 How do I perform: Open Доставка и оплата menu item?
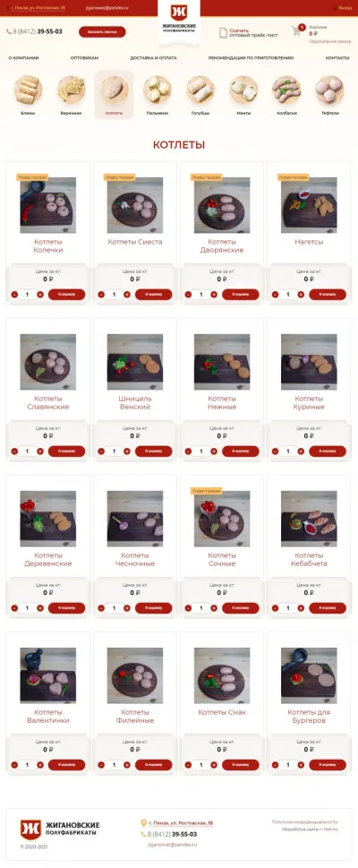click(153, 57)
